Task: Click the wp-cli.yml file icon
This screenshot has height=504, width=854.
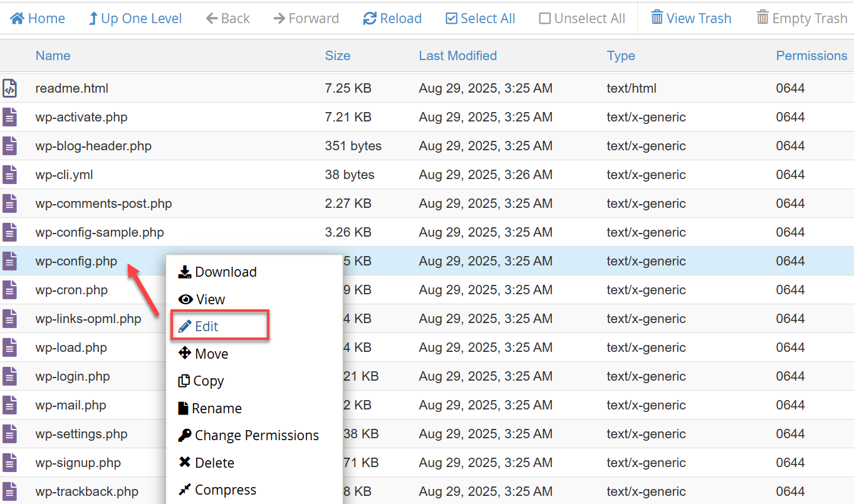Action: [9, 175]
